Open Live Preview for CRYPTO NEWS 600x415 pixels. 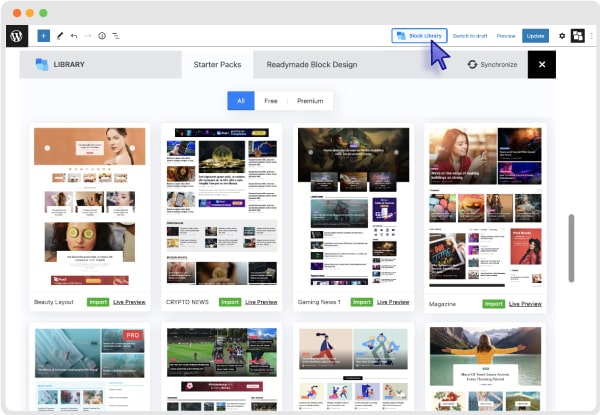263,302
